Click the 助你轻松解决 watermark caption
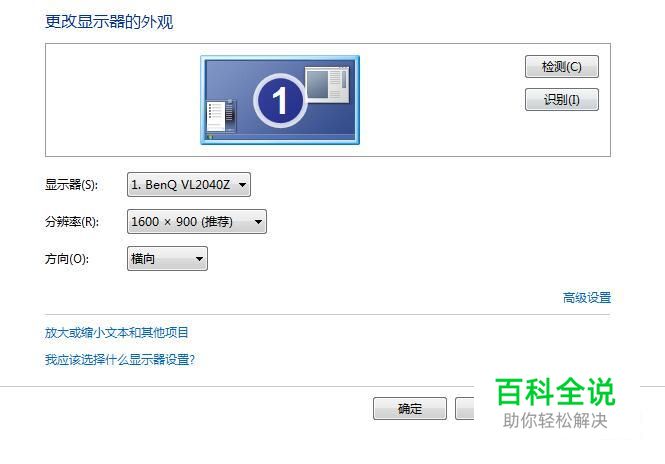 555,421
